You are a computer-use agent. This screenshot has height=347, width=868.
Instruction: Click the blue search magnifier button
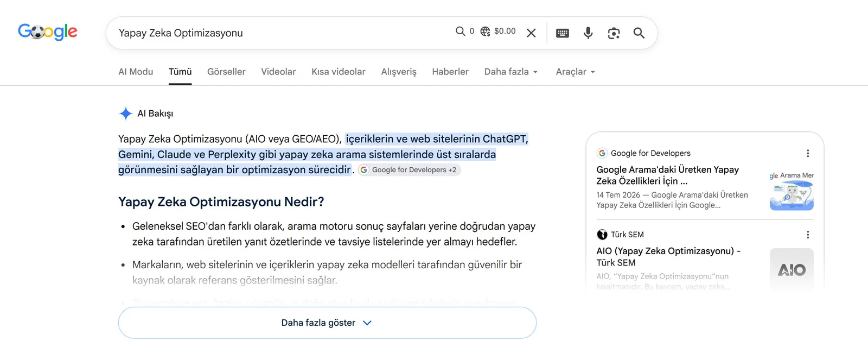[639, 33]
